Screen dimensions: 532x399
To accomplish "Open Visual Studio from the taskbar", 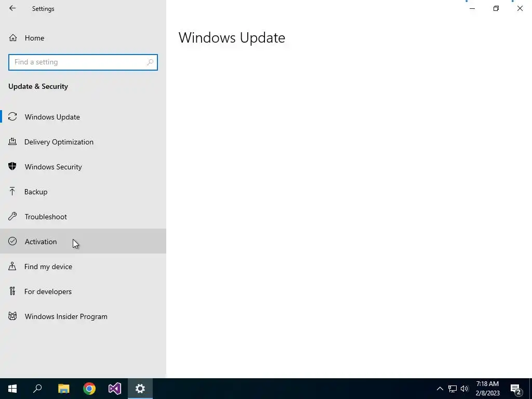I will 115,389.
